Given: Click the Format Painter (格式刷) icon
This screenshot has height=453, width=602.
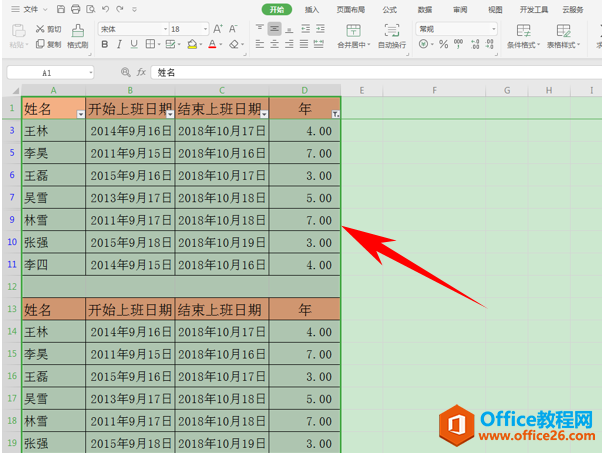Looking at the screenshot, I should pyautogui.click(x=78, y=36).
